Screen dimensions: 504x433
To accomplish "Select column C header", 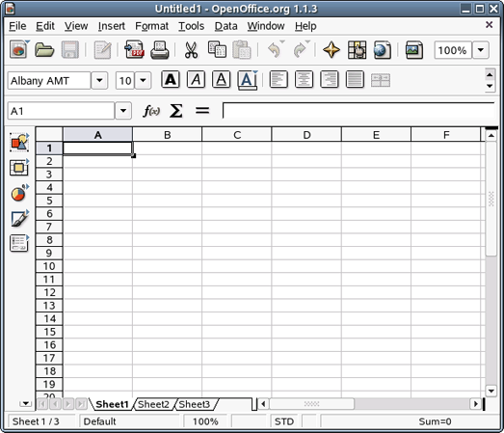I will point(237,135).
